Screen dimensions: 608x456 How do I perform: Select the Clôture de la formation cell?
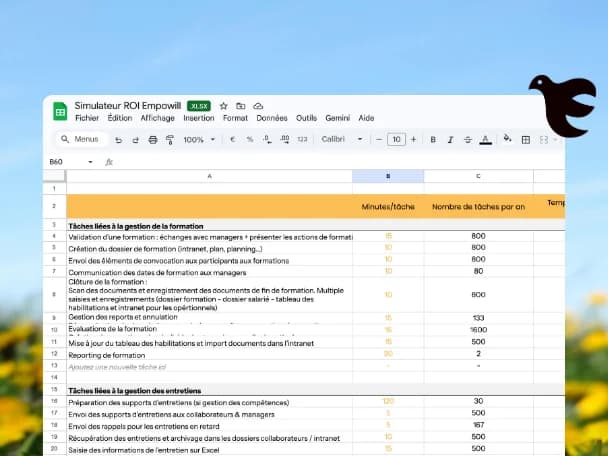point(209,295)
